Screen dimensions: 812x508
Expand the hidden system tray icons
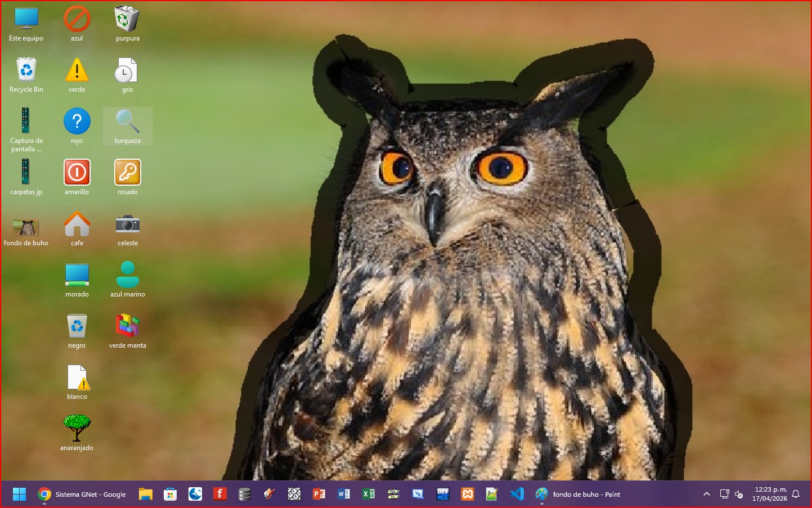707,494
